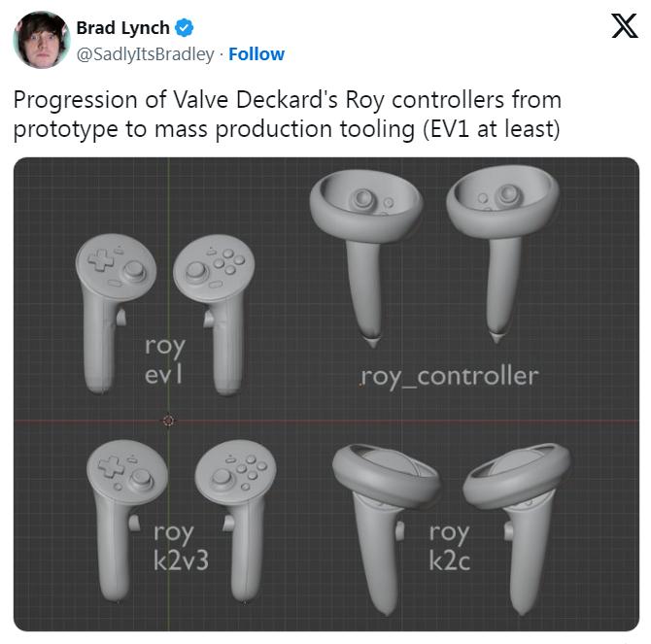Viewport: 651px width, 644px height.
Task: Click the thumbstick inside the right roy_controller ring
Action: point(507,193)
